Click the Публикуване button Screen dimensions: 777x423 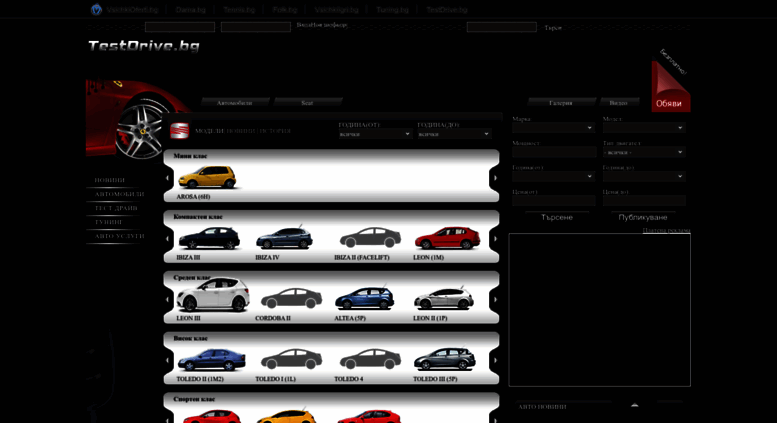click(x=643, y=217)
